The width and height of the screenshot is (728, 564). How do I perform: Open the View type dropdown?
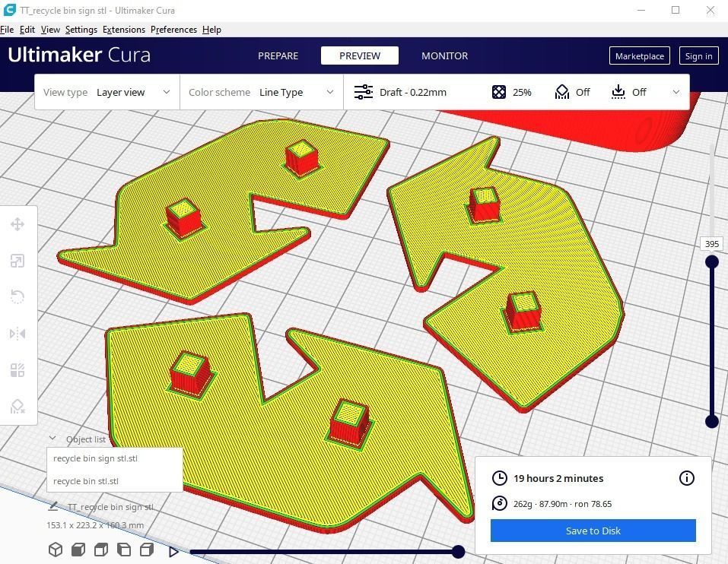pos(106,92)
